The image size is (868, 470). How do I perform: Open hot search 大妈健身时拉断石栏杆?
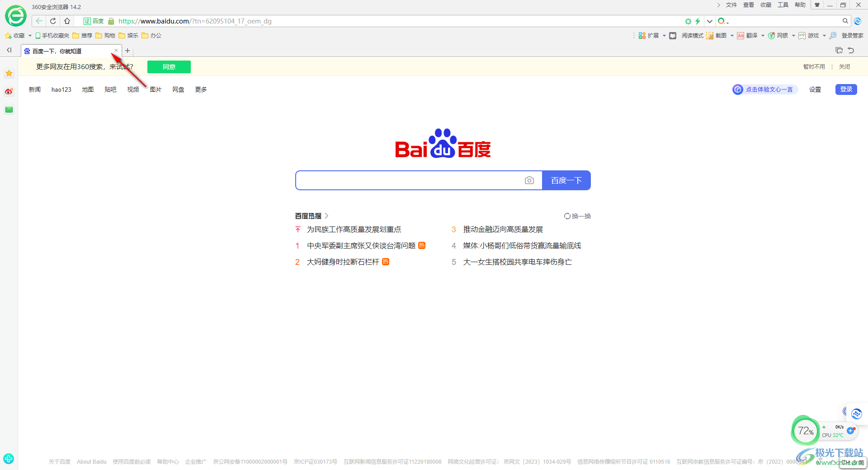(343, 262)
